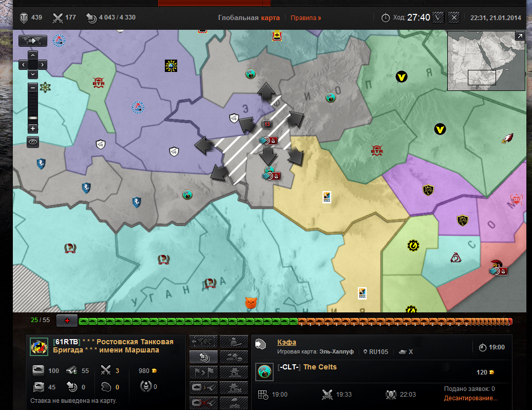Click the zoom slider handle
532x410 pixels.
(32, 118)
